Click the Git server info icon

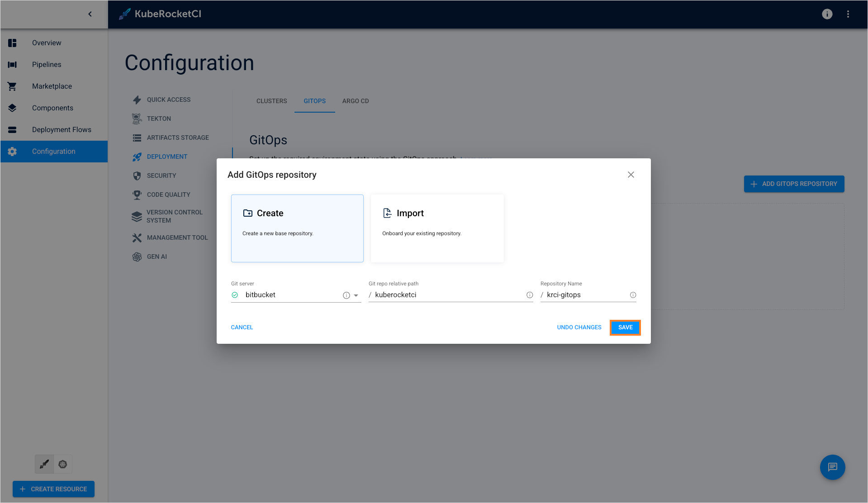click(346, 295)
